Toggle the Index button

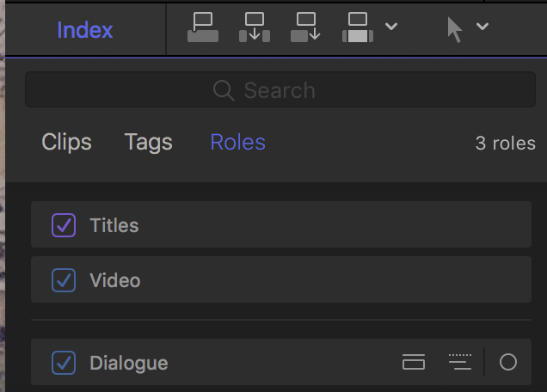(85, 30)
